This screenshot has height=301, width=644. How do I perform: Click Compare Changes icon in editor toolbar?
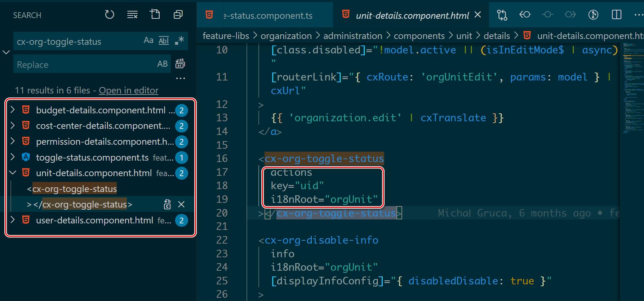pyautogui.click(x=502, y=15)
